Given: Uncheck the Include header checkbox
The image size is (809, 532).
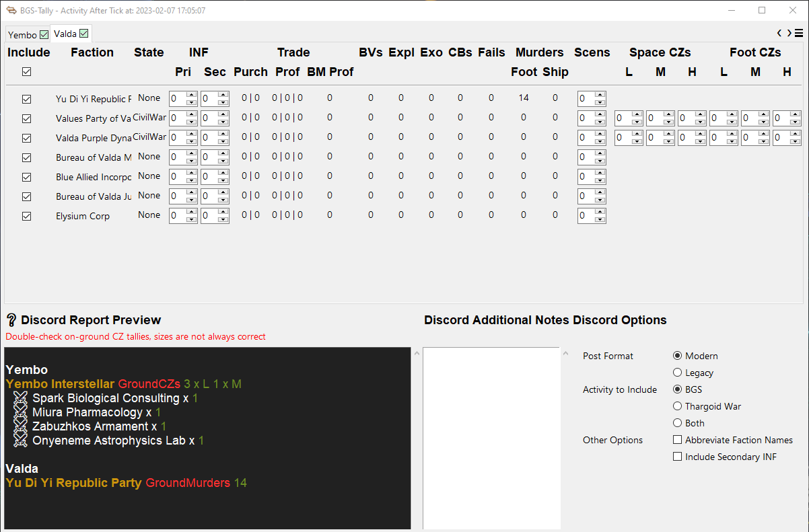Looking at the screenshot, I should (26, 71).
